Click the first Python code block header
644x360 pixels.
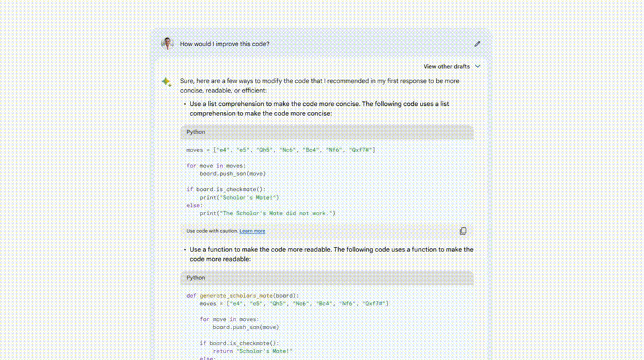click(327, 132)
